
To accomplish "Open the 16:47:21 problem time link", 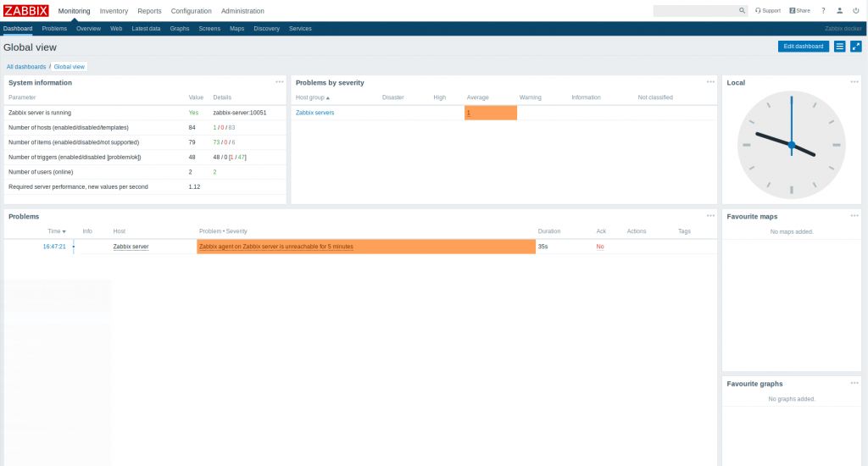I will click(x=54, y=247).
